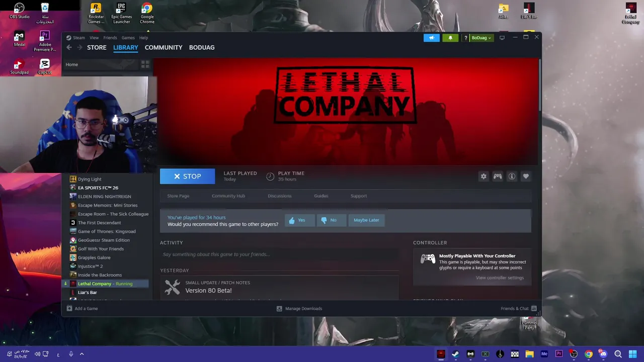Select Game of Thrones: Kingsroad
The height and width of the screenshot is (362, 644).
point(107,231)
